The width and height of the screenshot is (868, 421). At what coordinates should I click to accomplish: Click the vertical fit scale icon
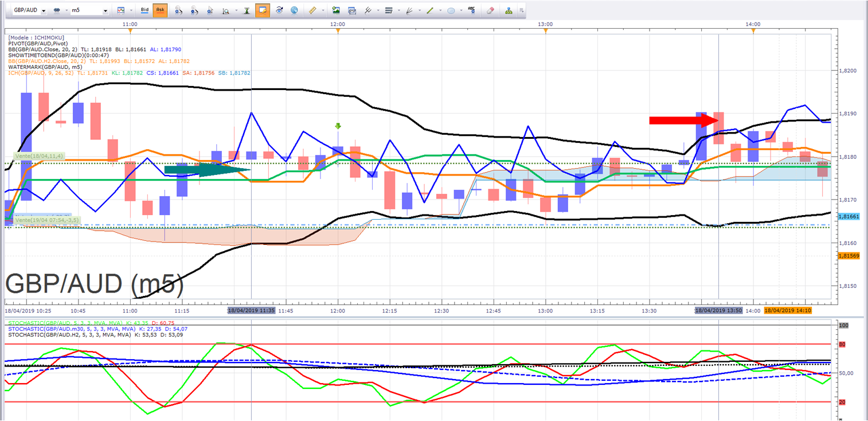(x=247, y=10)
